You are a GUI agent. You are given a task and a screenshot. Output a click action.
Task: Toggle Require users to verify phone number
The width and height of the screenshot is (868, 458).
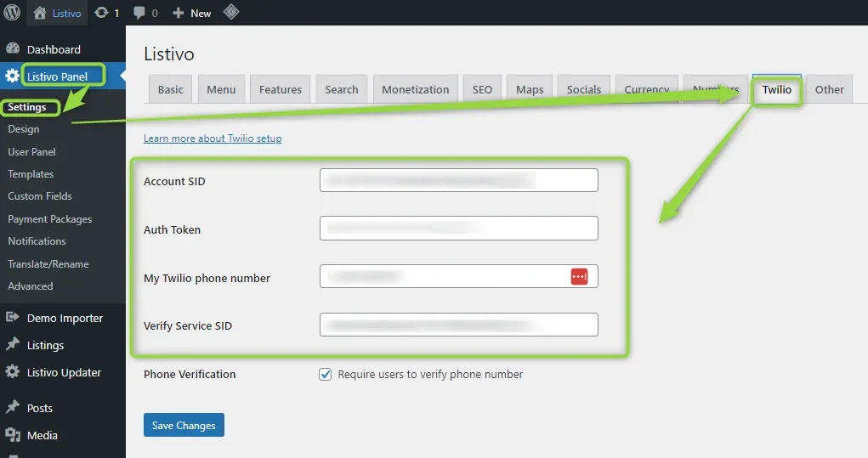325,375
